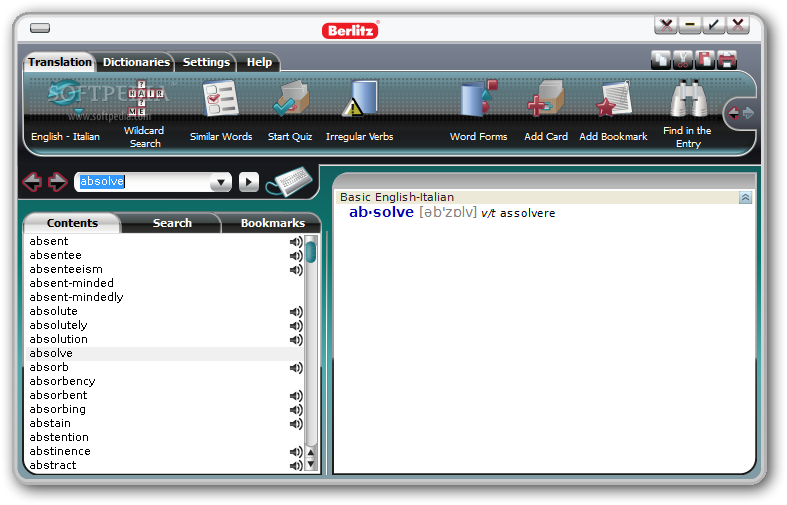Screen dimensions: 787x505
Task: Click inside the absolve search field
Action: (x=143, y=182)
